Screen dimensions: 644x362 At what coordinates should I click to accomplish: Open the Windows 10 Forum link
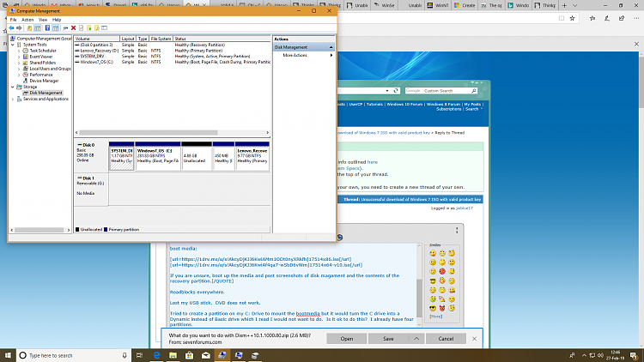(404, 105)
